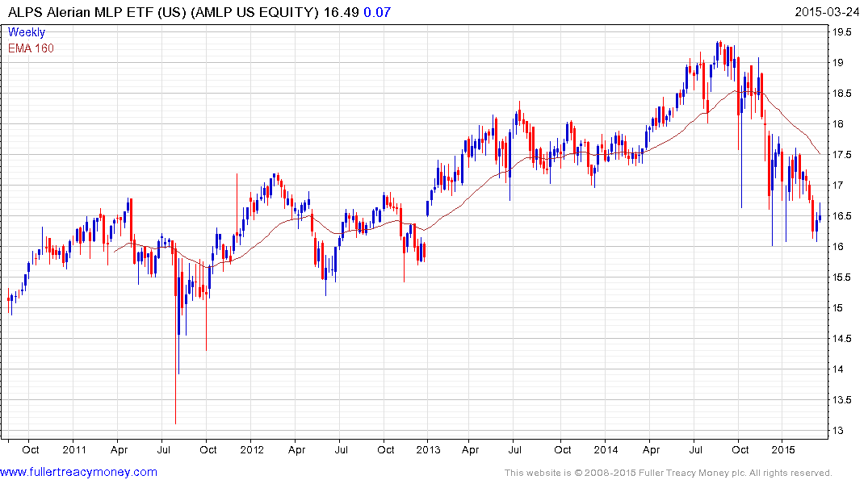This screenshot has height=484, width=868.
Task: Click the 2011 year label on time axis
Action: point(74,449)
